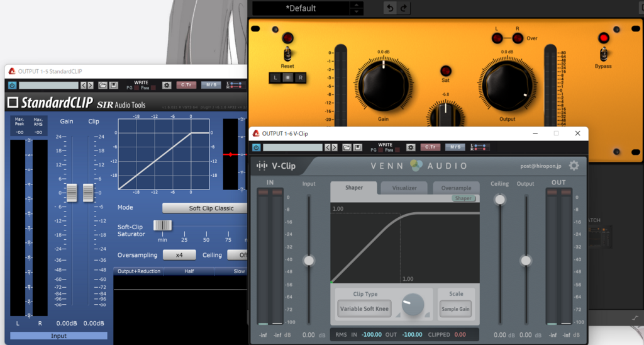Screen dimensions: 644x345
Task: Click V-Clip Ceiling slider handle
Action: point(500,200)
